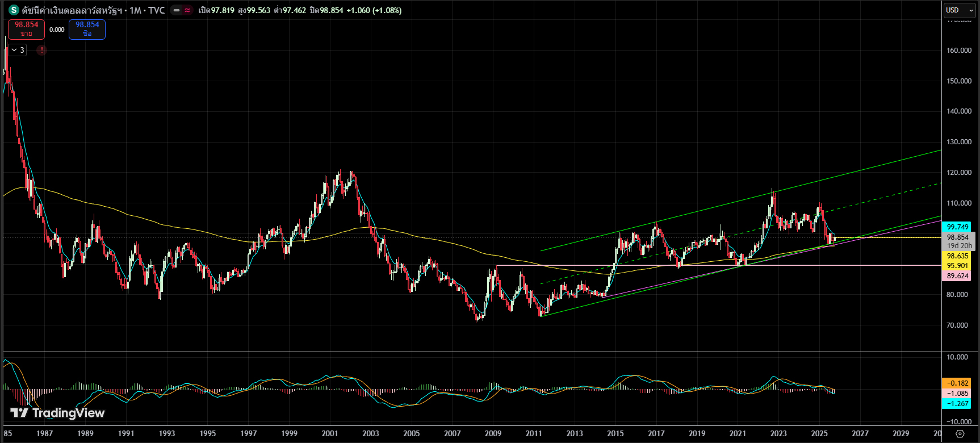Click the 2015 label on time axis

pos(615,433)
